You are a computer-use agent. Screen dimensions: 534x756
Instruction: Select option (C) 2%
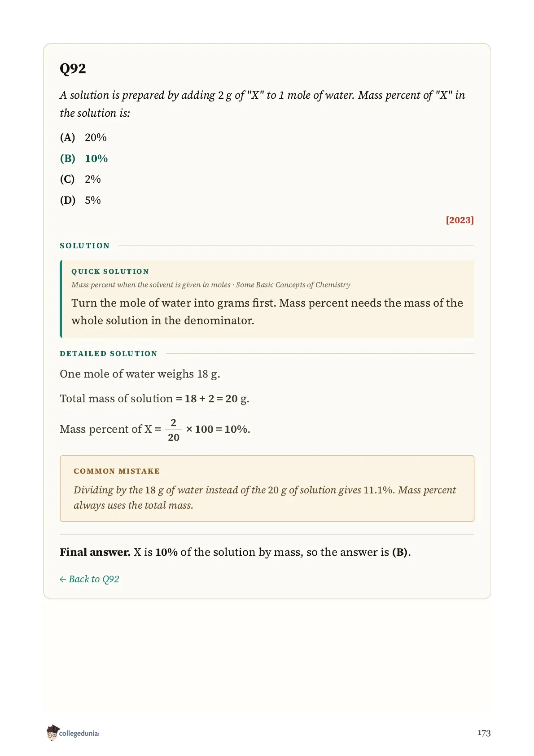[x=80, y=179]
